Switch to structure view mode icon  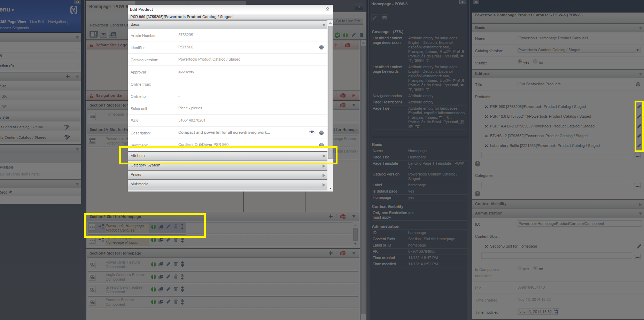pyautogui.click(x=93, y=34)
